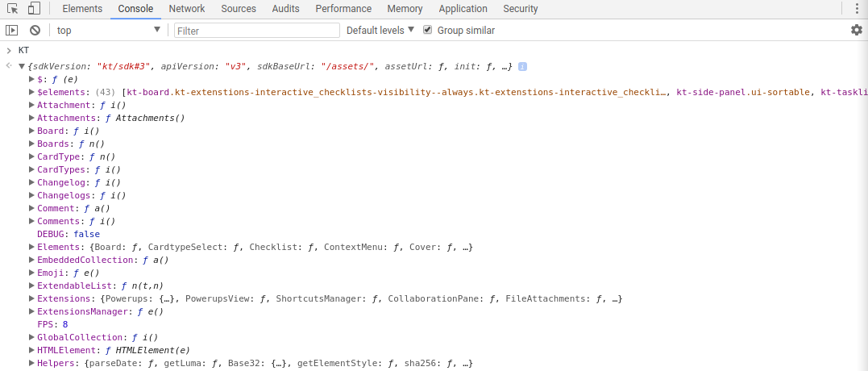The height and width of the screenshot is (371, 868).
Task: Select the Console tab
Action: click(x=135, y=9)
